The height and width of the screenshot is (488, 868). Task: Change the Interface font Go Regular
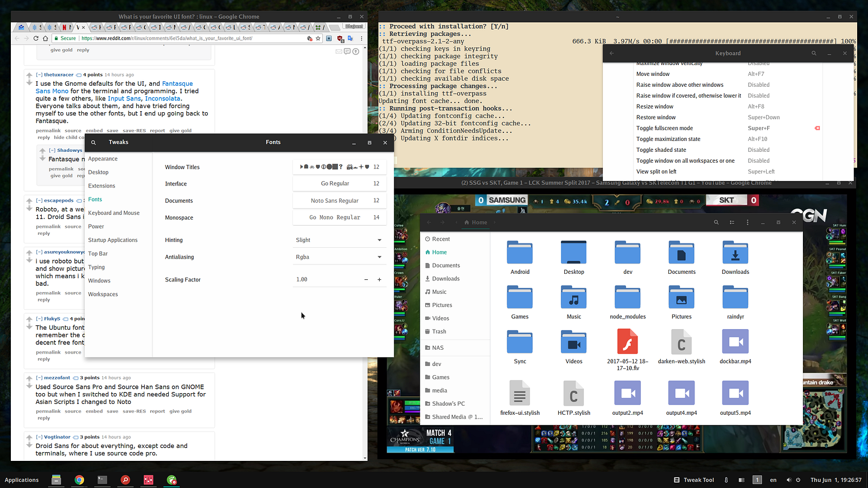pos(340,184)
